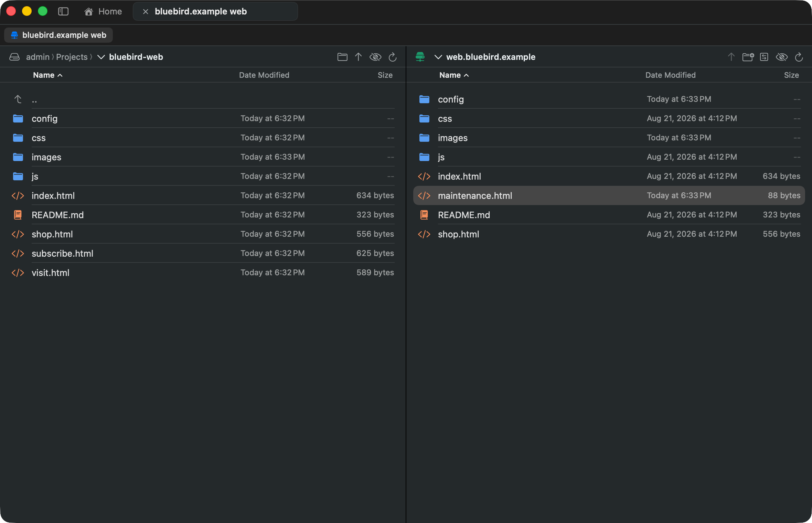
Task: Sort remote pane by Size
Action: click(x=791, y=75)
